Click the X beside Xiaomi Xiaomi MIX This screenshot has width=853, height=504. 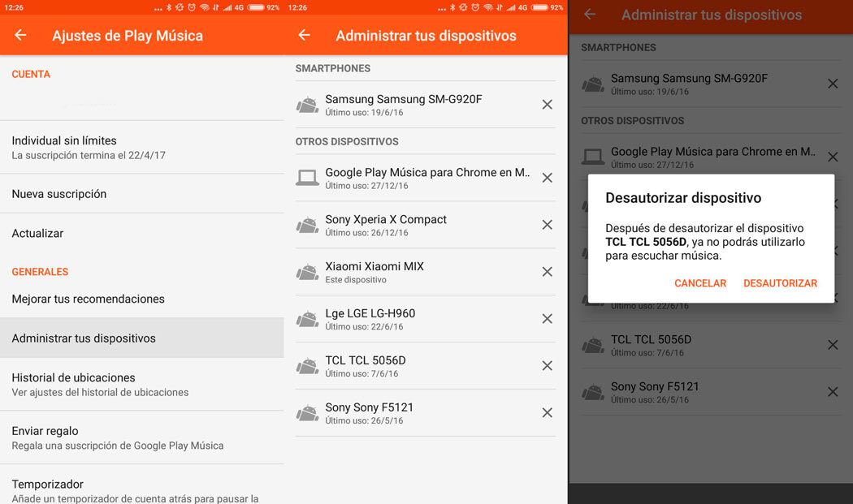pos(547,272)
